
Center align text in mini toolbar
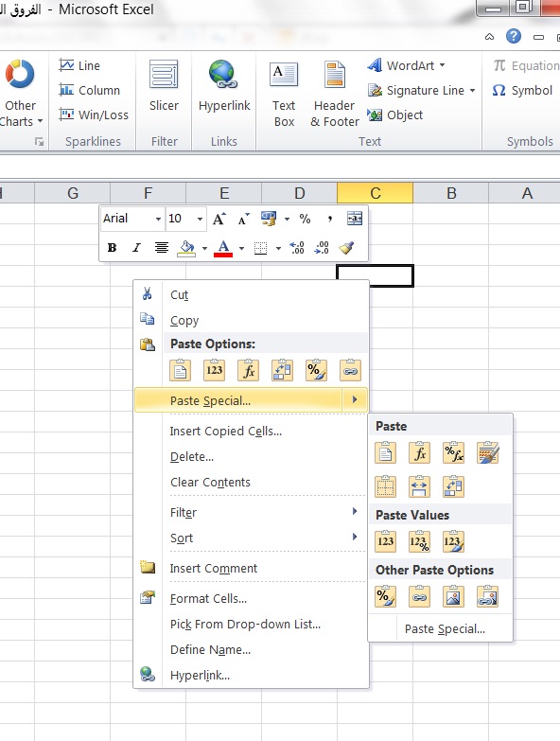[x=162, y=247]
